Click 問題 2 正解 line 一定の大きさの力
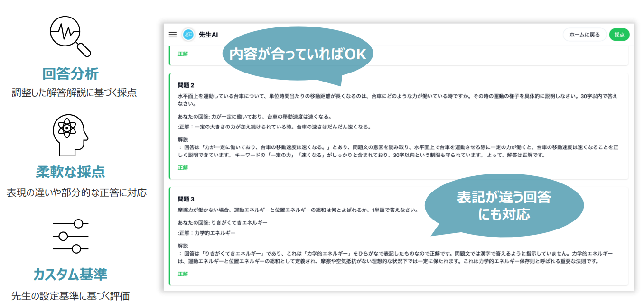Screen dimensions: 644x302 274,127
